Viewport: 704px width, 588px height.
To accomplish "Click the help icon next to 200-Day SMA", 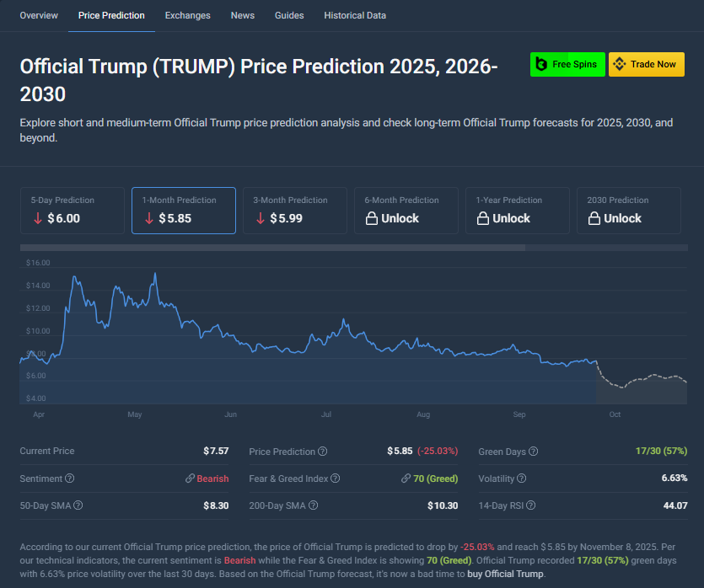I will 314,505.
